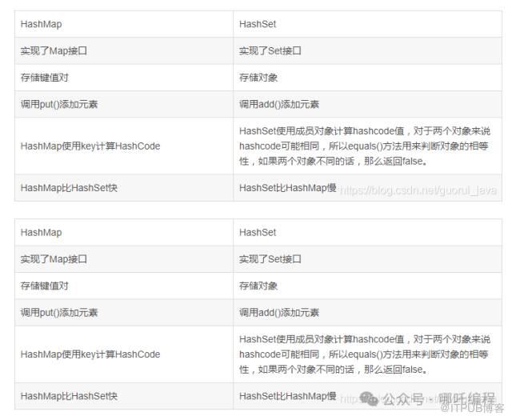Click '实现了Set接口' in the upper table

pos(270,51)
